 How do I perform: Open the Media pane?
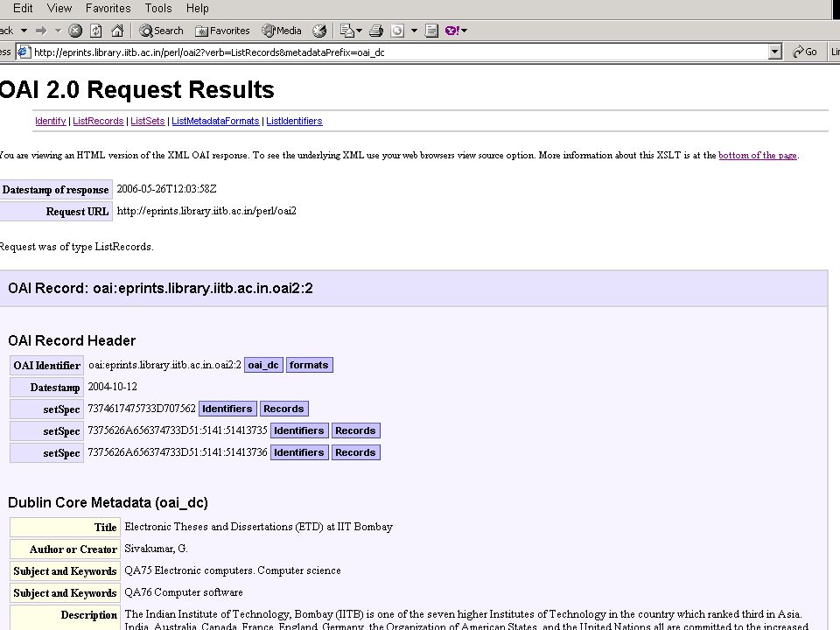point(282,31)
